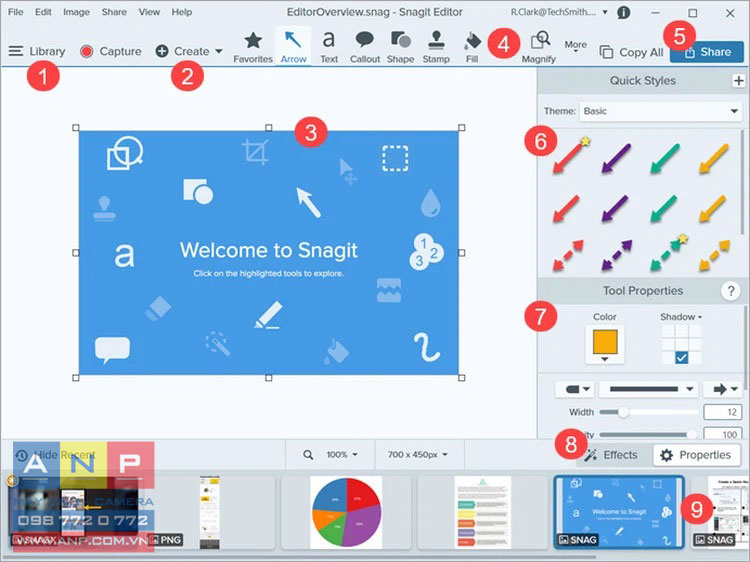Select the Shape tool
Viewport: 750px width, 562px height.
tap(400, 47)
